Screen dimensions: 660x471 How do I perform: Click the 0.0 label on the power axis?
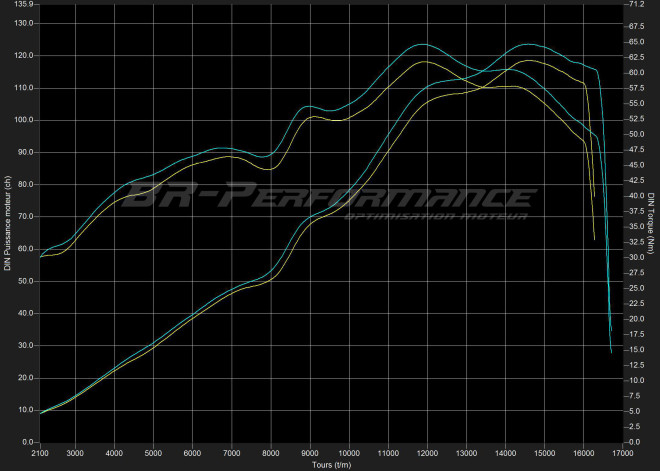28,442
